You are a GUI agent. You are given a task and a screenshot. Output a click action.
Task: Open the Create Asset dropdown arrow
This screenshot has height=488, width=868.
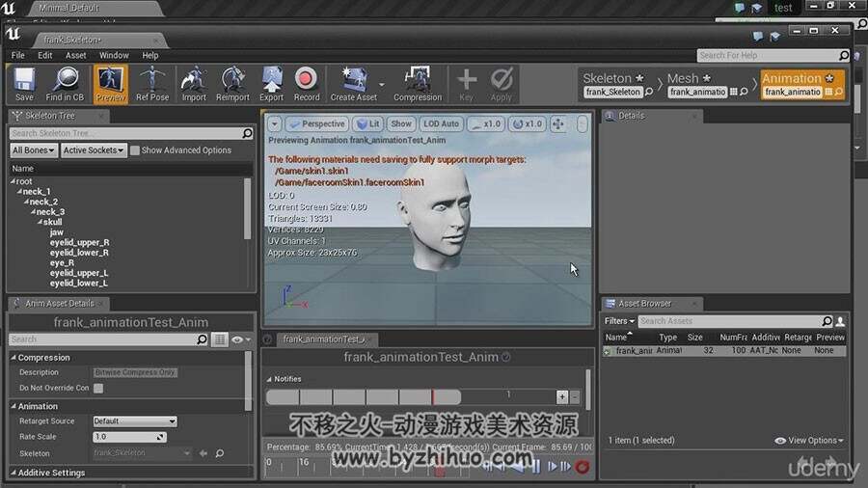[381, 85]
